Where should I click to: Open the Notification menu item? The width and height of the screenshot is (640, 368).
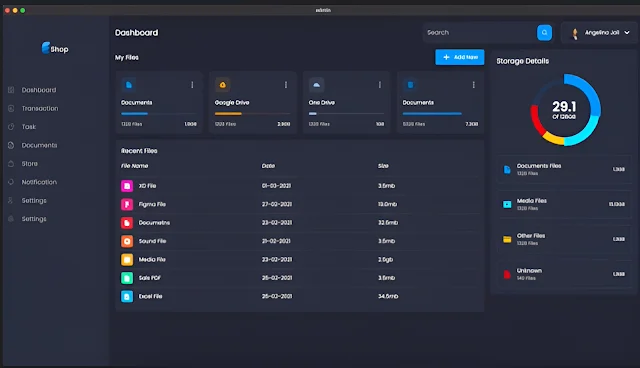point(39,182)
